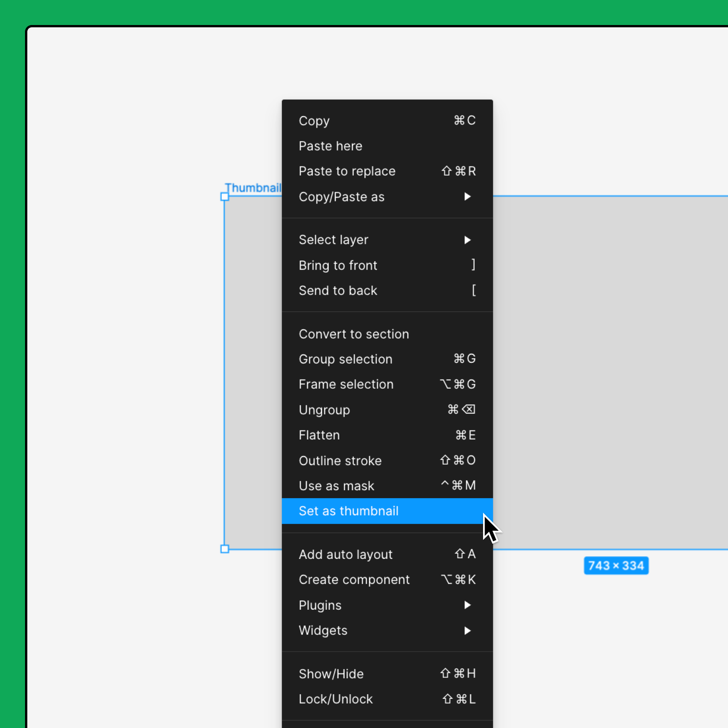The height and width of the screenshot is (728, 728).
Task: Expand the Plugins submenu arrow
Action: [467, 605]
